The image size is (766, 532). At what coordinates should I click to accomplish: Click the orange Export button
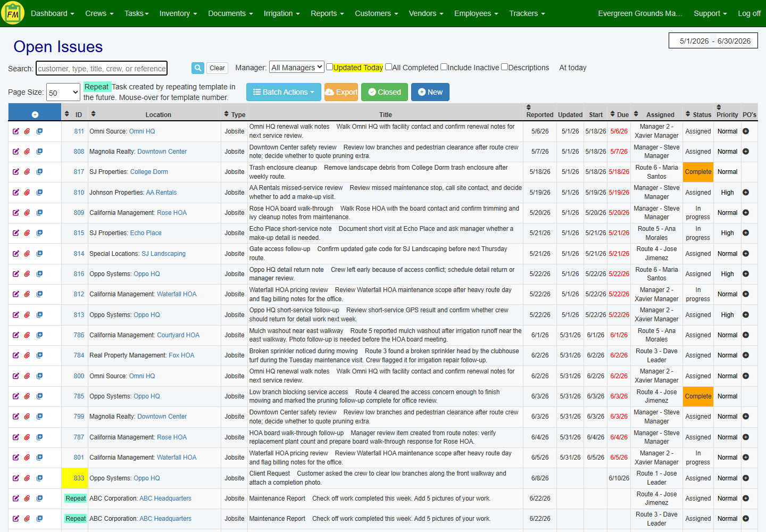[x=341, y=92]
